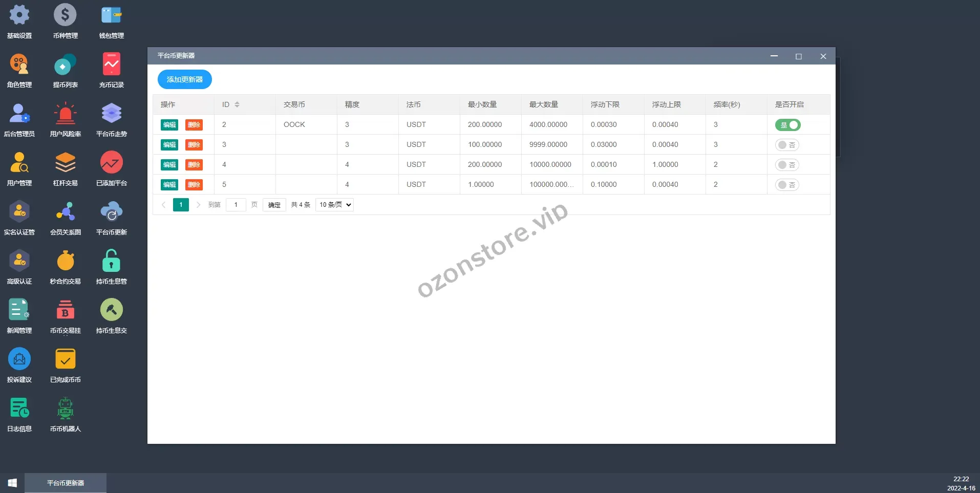Open the 平台币更新 cloud icon
The image size is (980, 493).
(x=111, y=212)
